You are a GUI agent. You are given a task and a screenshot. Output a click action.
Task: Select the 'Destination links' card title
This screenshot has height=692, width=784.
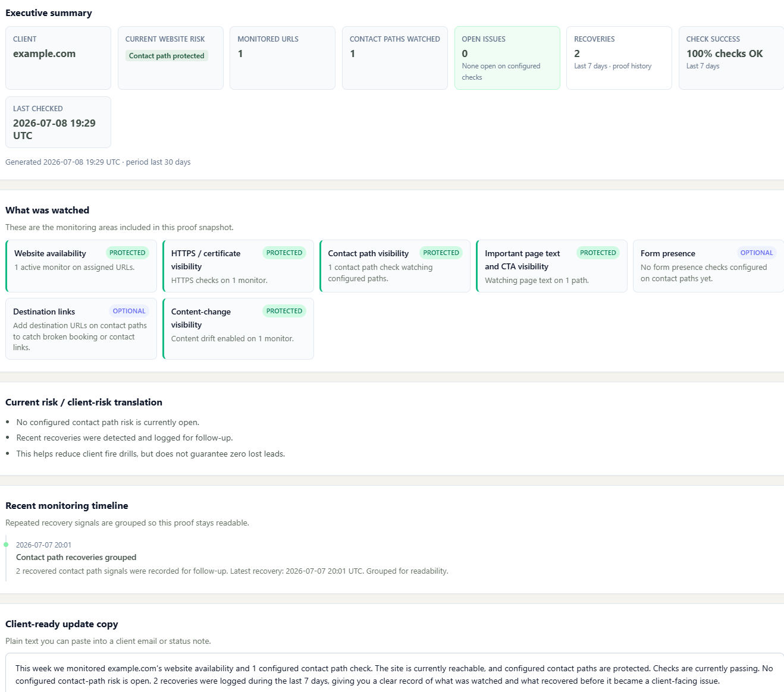coord(44,312)
